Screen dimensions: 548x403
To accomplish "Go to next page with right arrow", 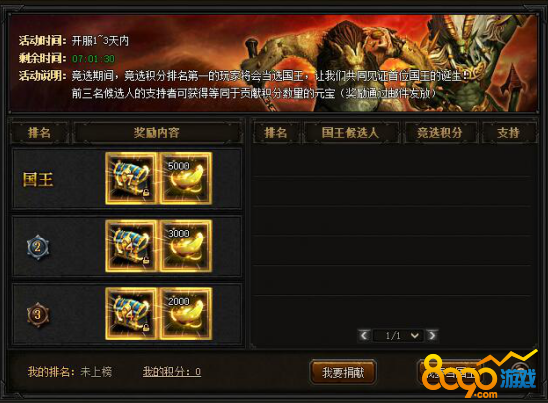I will pos(432,336).
